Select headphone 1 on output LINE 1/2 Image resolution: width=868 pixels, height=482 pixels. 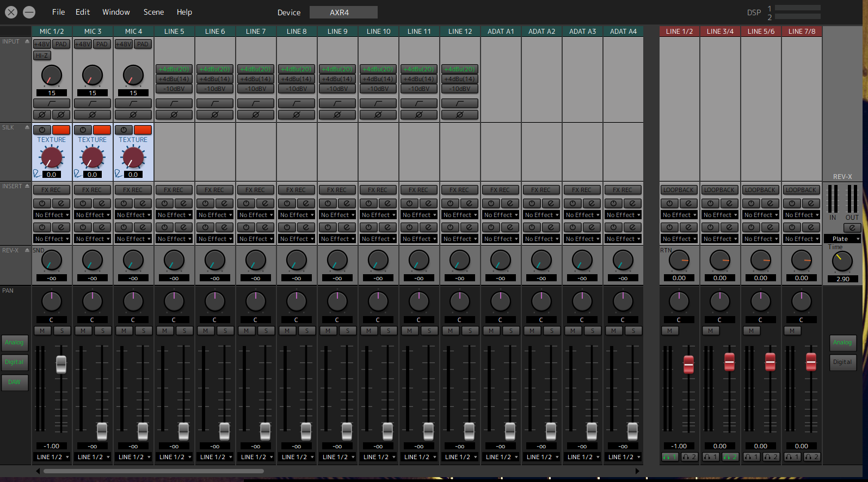coord(670,457)
